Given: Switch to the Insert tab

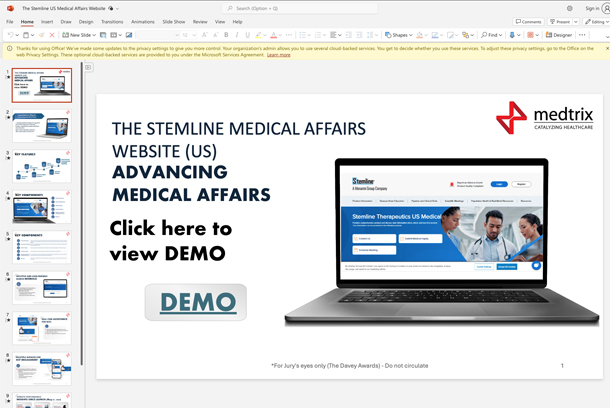Looking at the screenshot, I should pos(47,22).
